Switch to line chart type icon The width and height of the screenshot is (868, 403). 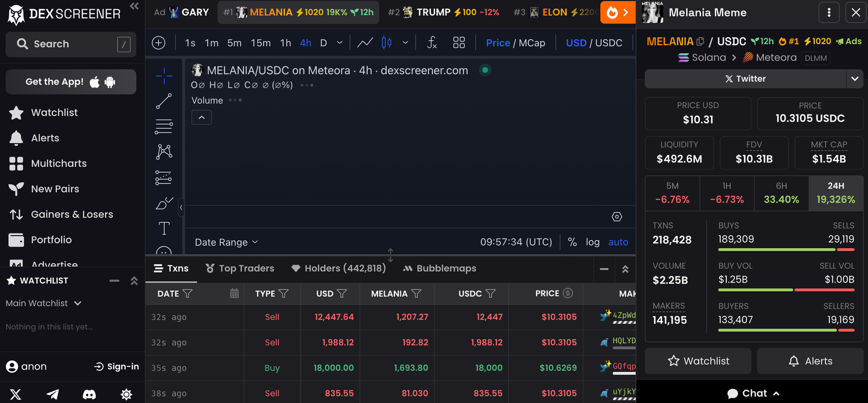tap(365, 42)
